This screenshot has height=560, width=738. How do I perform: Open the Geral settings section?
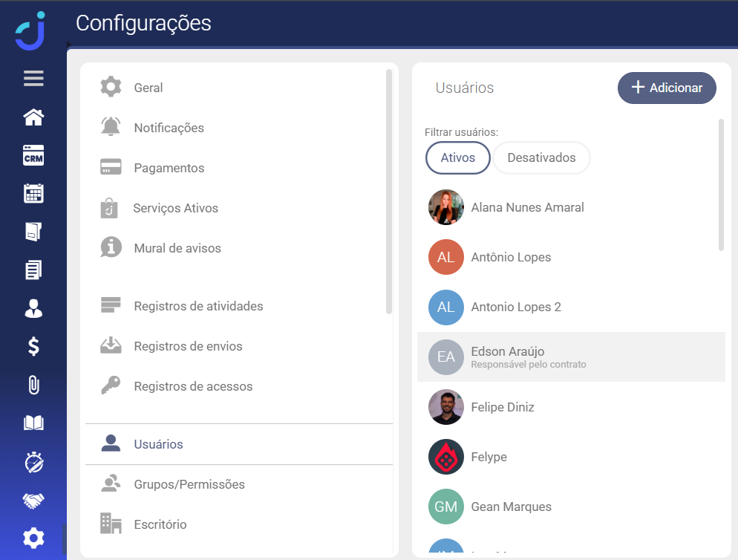(148, 88)
